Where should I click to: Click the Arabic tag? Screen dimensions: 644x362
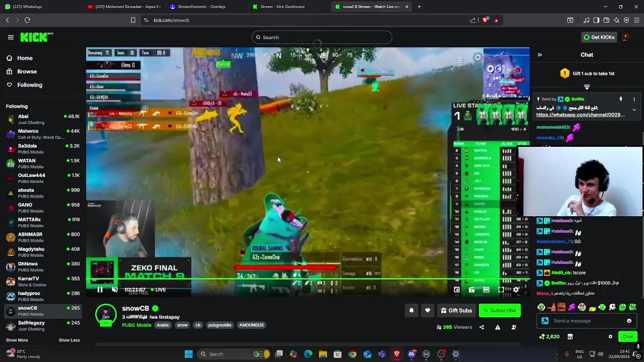163,325
